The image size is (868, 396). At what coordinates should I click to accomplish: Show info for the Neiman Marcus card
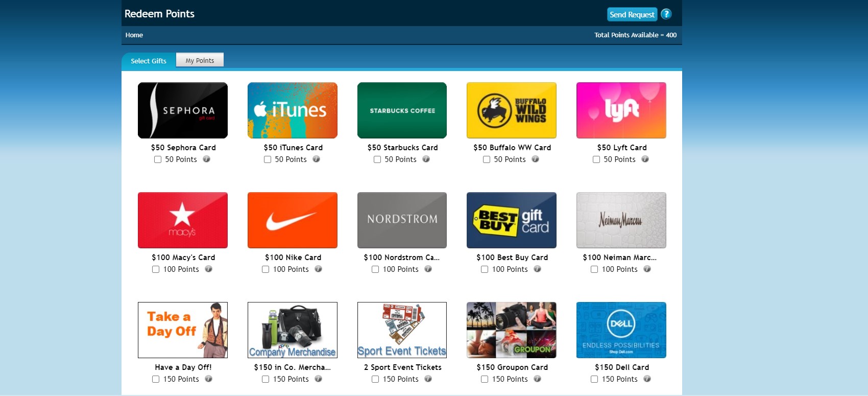(x=647, y=269)
